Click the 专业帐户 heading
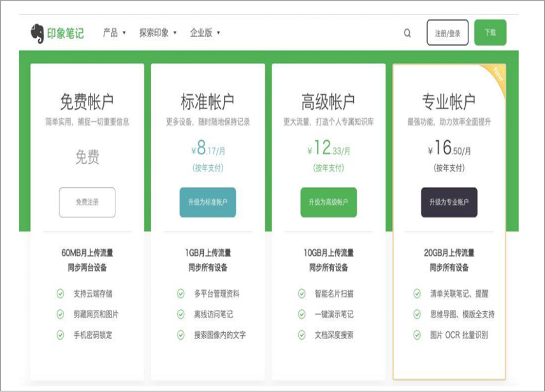This screenshot has height=392, width=545. point(449,101)
